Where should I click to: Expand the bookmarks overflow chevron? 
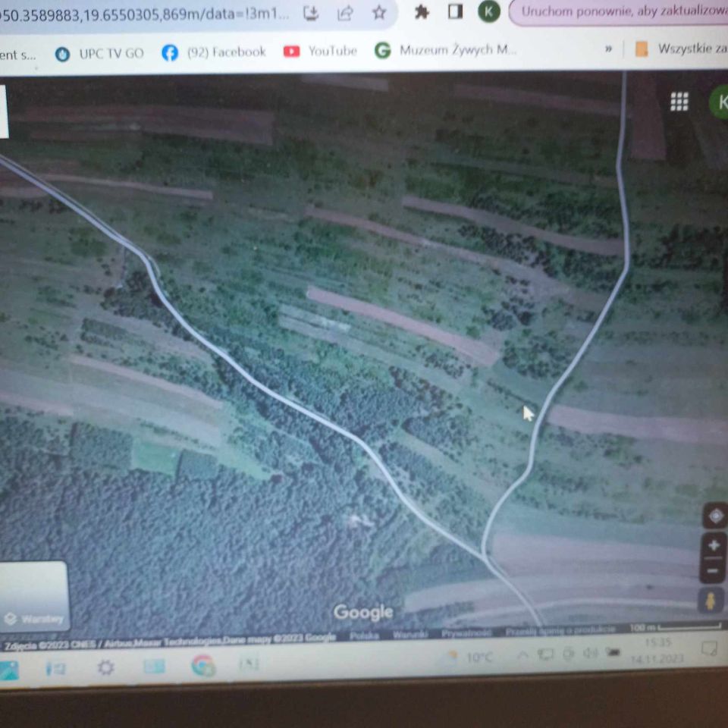tap(607, 49)
